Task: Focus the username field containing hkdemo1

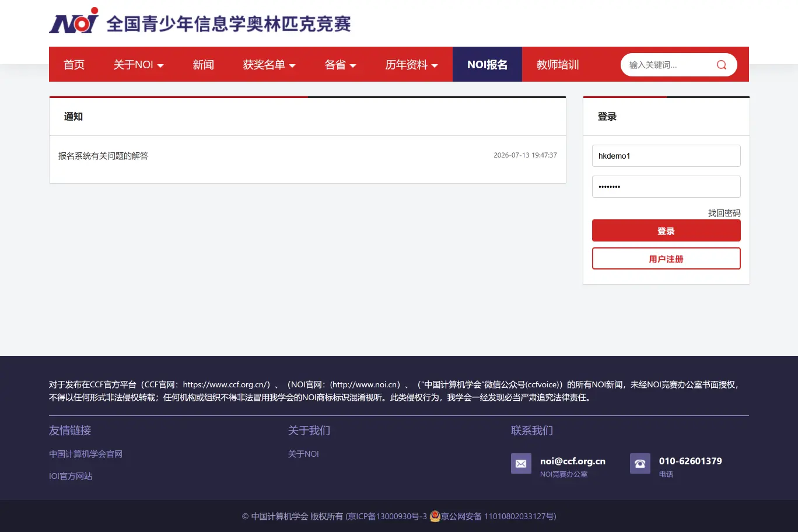Action: pos(666,156)
